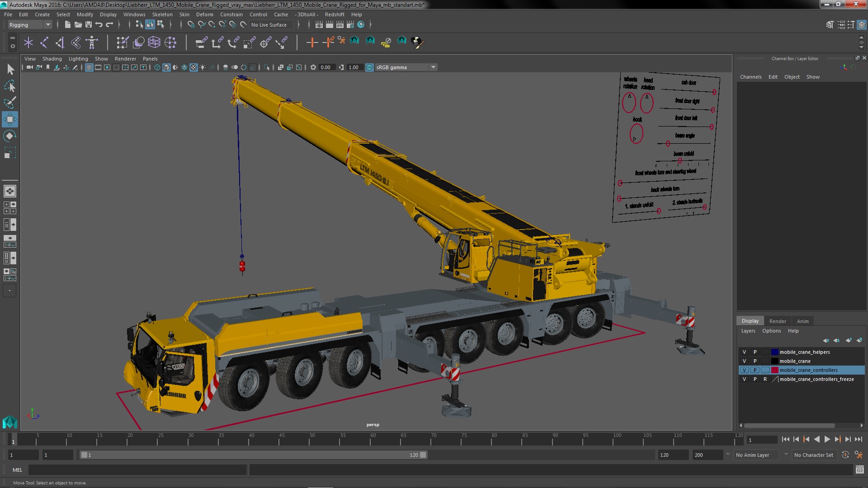
Task: Click the Create Locator shelf icon
Action: click(28, 42)
